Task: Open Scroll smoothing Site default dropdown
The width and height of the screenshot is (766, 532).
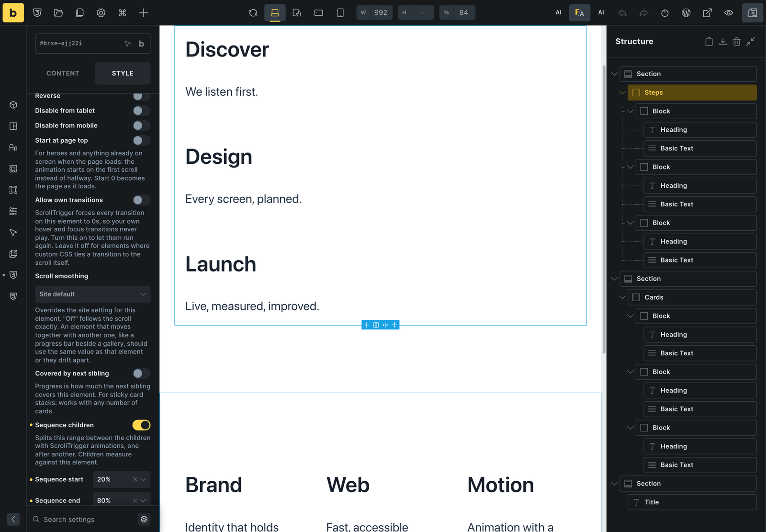Action: point(92,294)
